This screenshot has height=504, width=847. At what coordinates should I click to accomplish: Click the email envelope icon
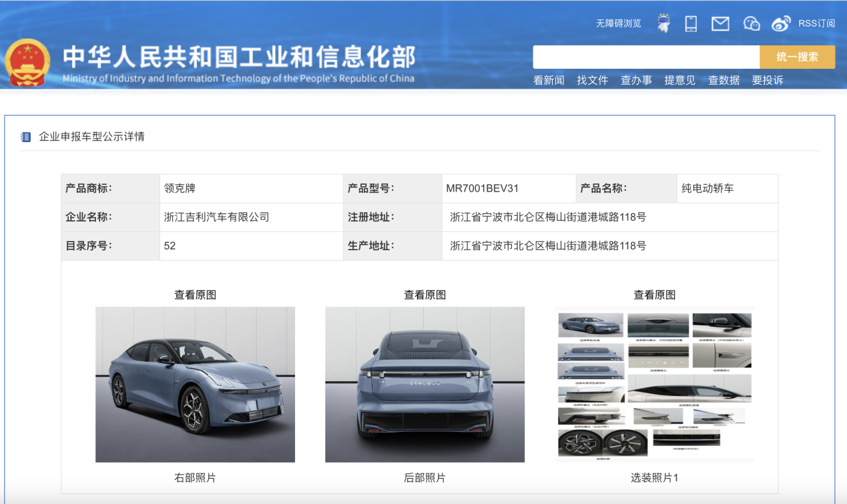click(720, 24)
